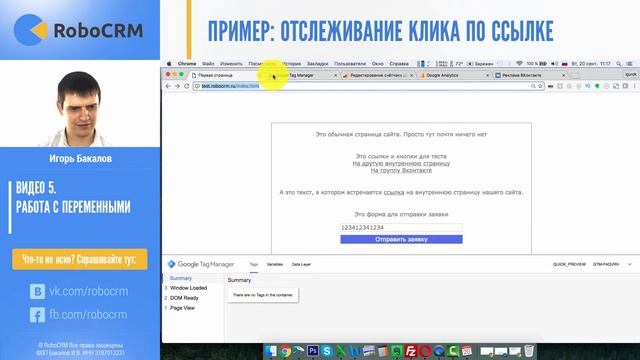Open the Справка menu

pos(399,64)
